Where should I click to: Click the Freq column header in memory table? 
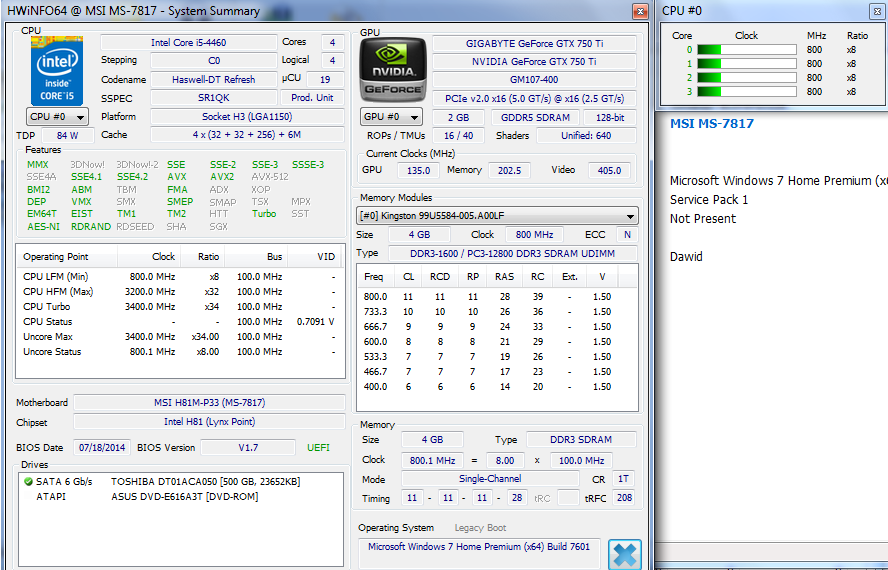pyautogui.click(x=374, y=277)
